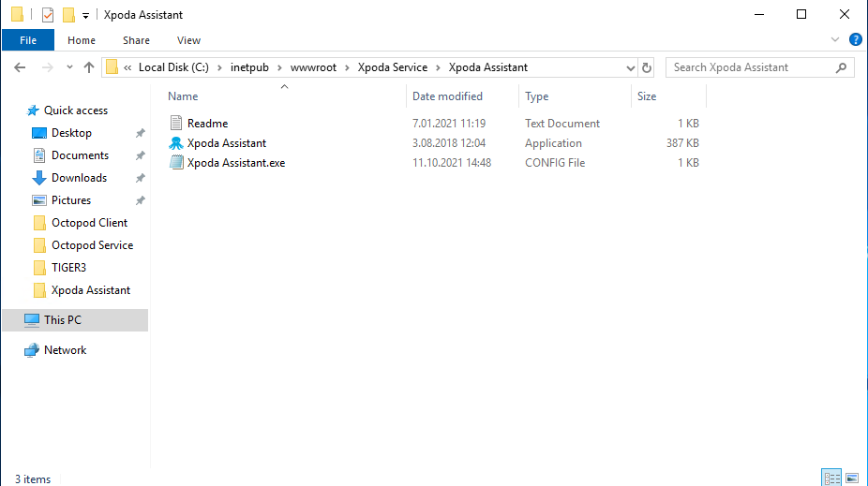Open Documents in Quick access
The image size is (868, 486).
[x=80, y=155]
